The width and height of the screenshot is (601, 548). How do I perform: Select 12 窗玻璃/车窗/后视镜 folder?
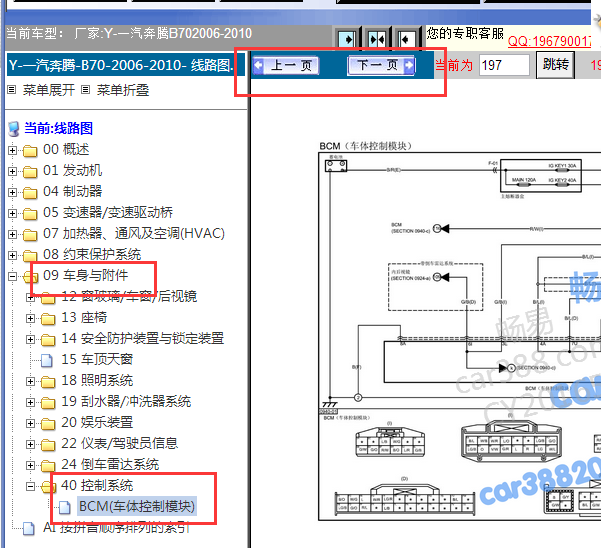[x=129, y=296]
